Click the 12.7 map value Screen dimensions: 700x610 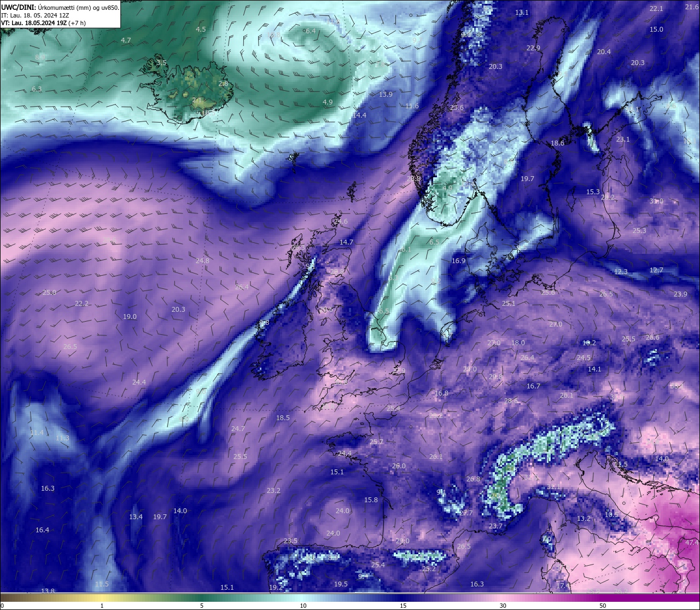point(656,270)
